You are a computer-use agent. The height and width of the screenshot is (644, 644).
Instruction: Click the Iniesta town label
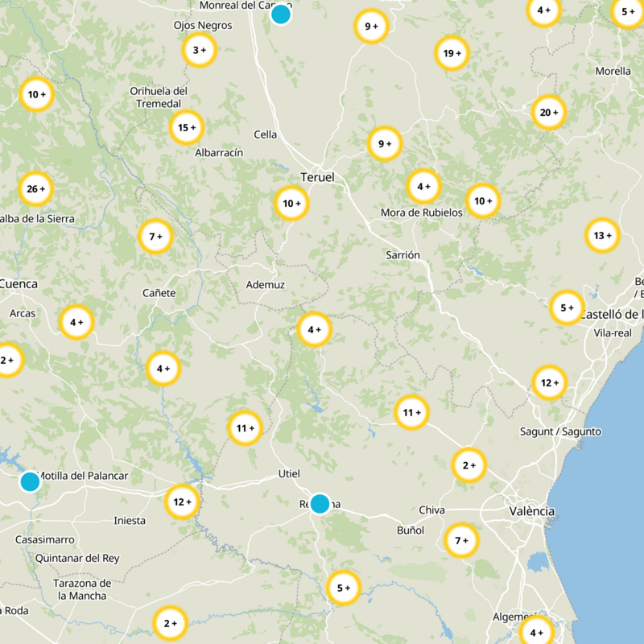click(130, 521)
